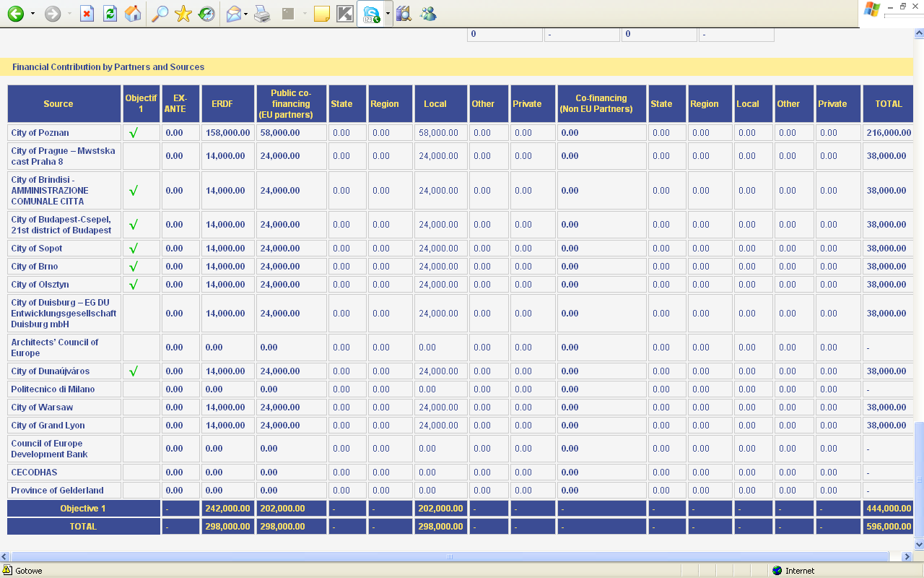
Task: Open Search with the magnifying glass icon
Action: [x=160, y=14]
